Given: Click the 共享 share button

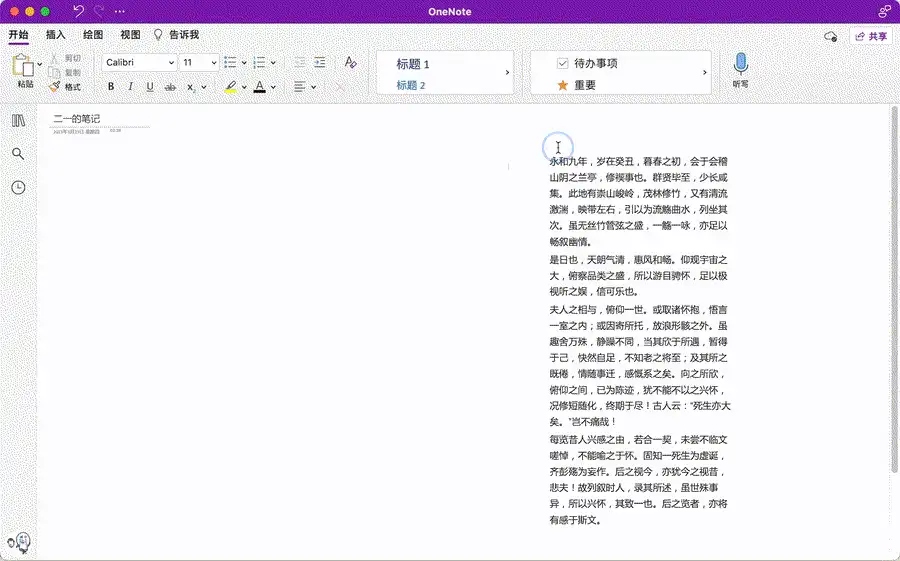Looking at the screenshot, I should (870, 36).
